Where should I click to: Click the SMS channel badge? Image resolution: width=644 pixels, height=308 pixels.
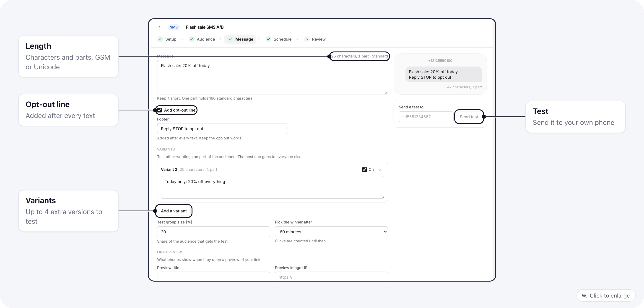tap(174, 27)
